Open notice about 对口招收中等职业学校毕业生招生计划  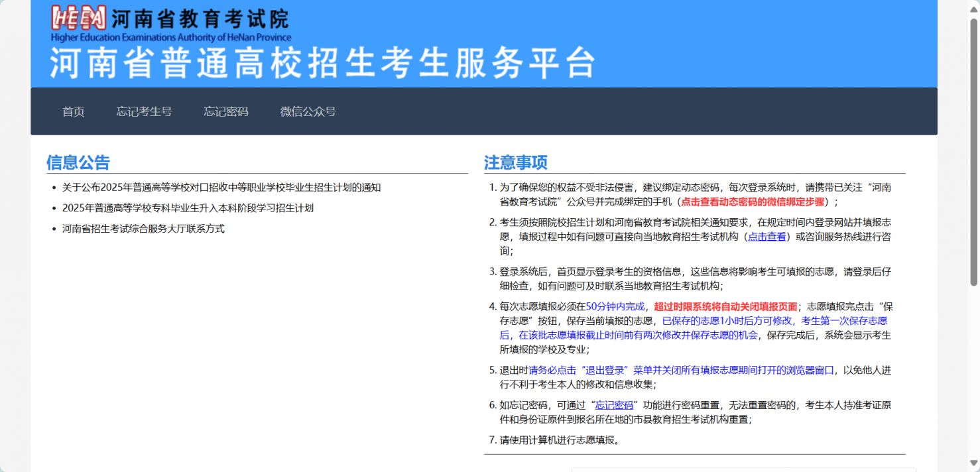[221, 188]
